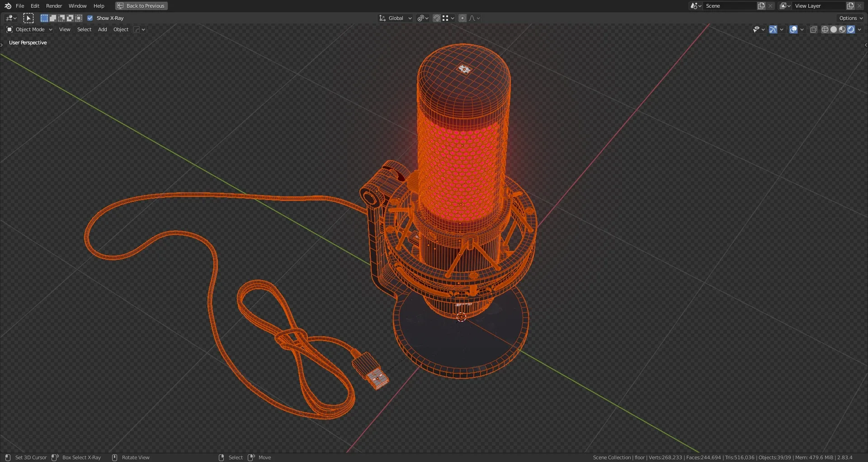This screenshot has width=868, height=462.
Task: Toggle viewport gizmos
Action: (x=773, y=29)
